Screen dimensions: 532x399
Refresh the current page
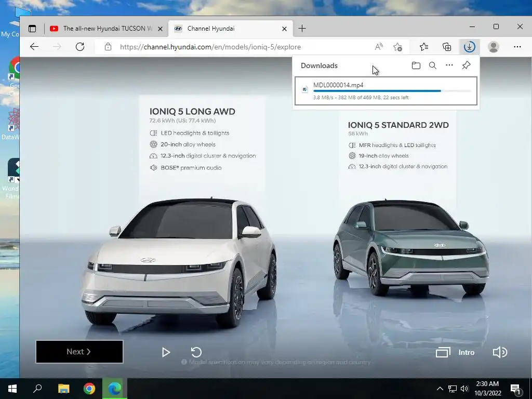(x=80, y=47)
